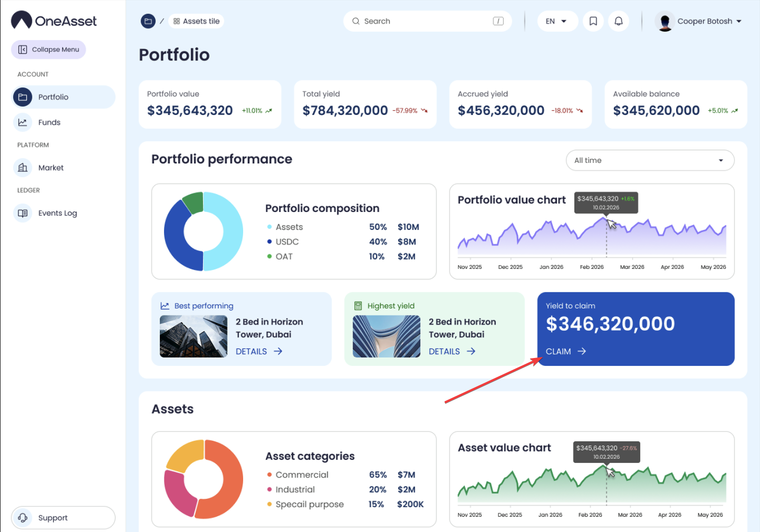Expand the EN language selector
This screenshot has height=532, width=760.
coord(557,21)
